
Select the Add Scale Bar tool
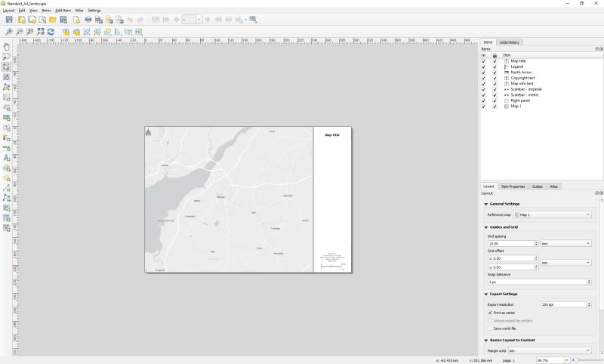6,148
